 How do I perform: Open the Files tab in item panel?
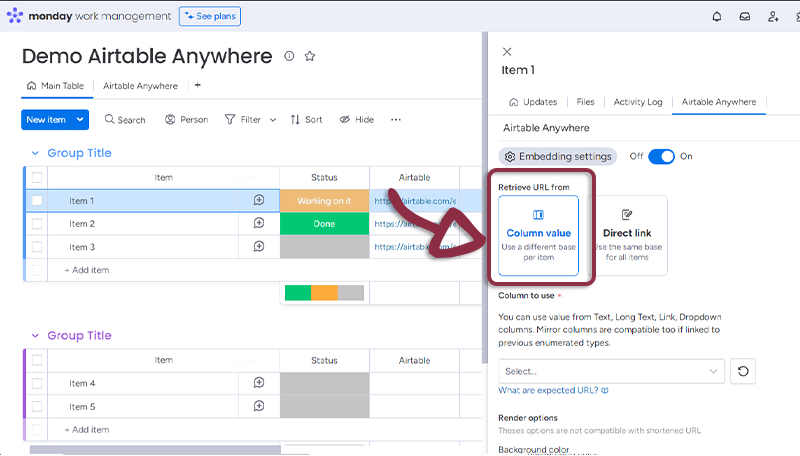[585, 102]
